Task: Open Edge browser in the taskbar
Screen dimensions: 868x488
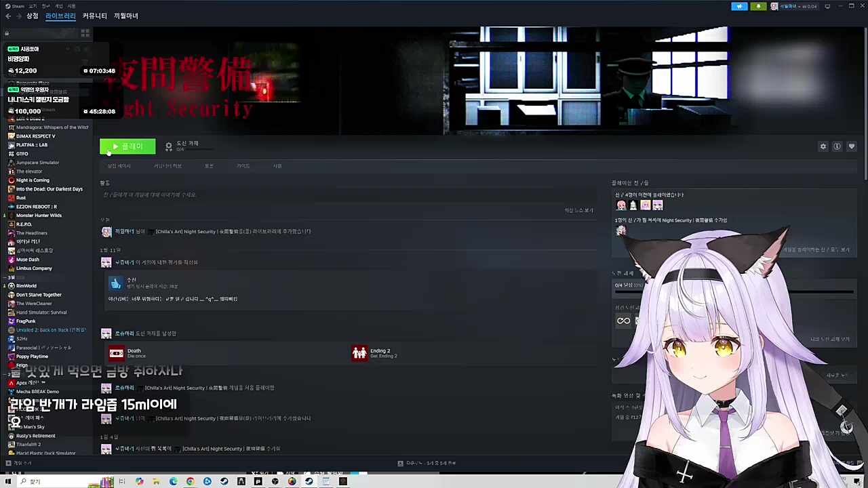Action: click(x=174, y=481)
